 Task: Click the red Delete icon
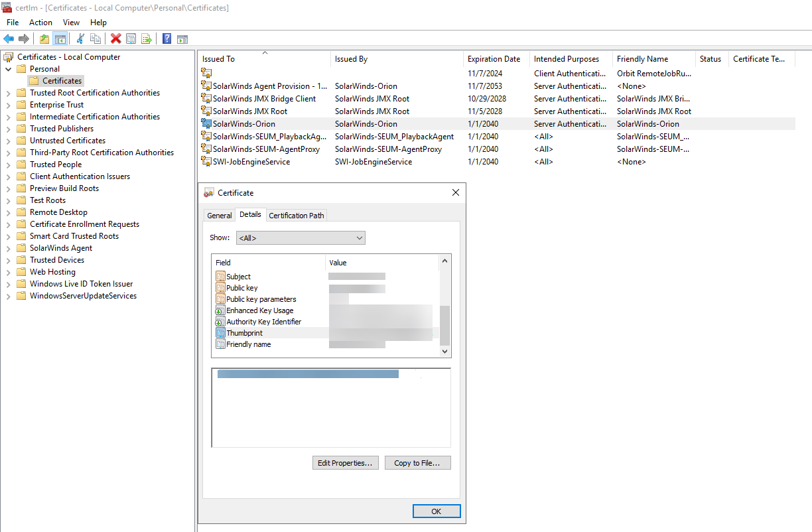[x=115, y=38]
